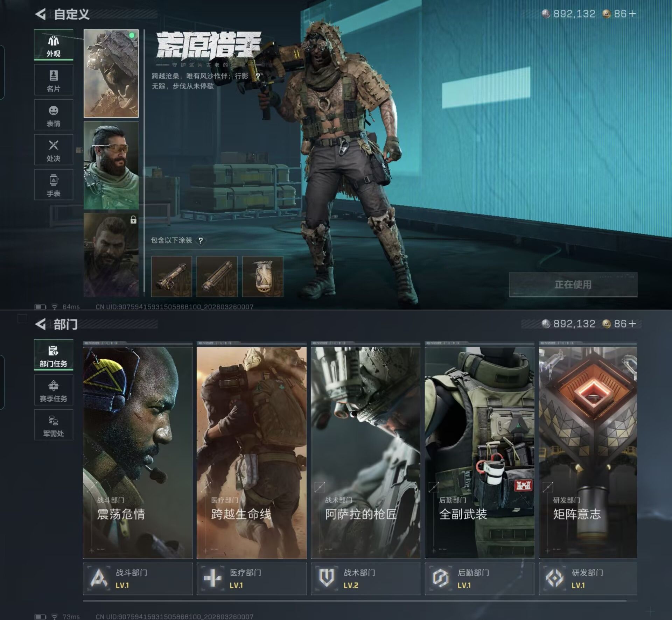Select the bearded sunglasses skin thumbnail
Screen dimensions: 672x620
coord(111,165)
